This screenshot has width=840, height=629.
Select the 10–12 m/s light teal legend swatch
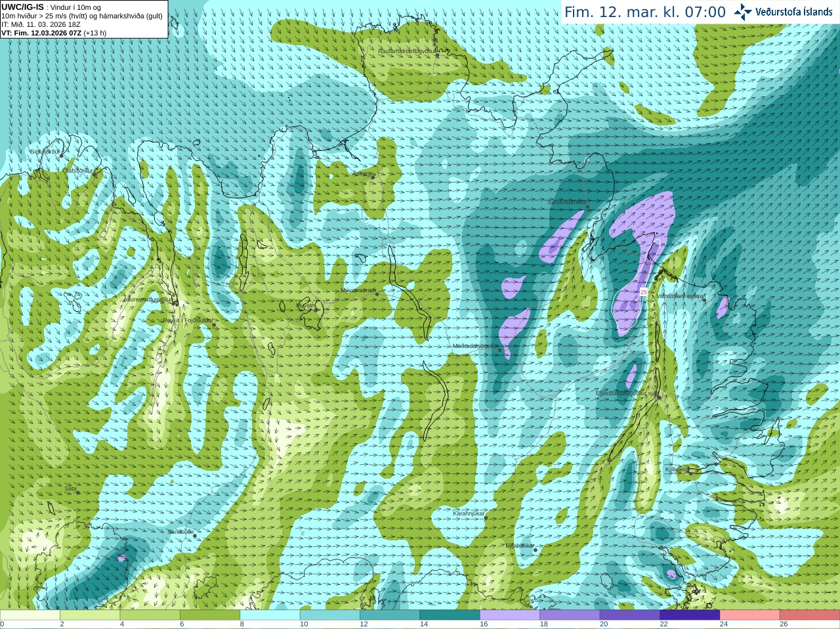pos(330,615)
